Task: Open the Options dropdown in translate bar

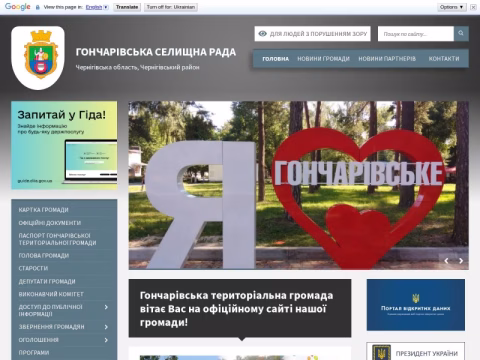Action: [452, 7]
